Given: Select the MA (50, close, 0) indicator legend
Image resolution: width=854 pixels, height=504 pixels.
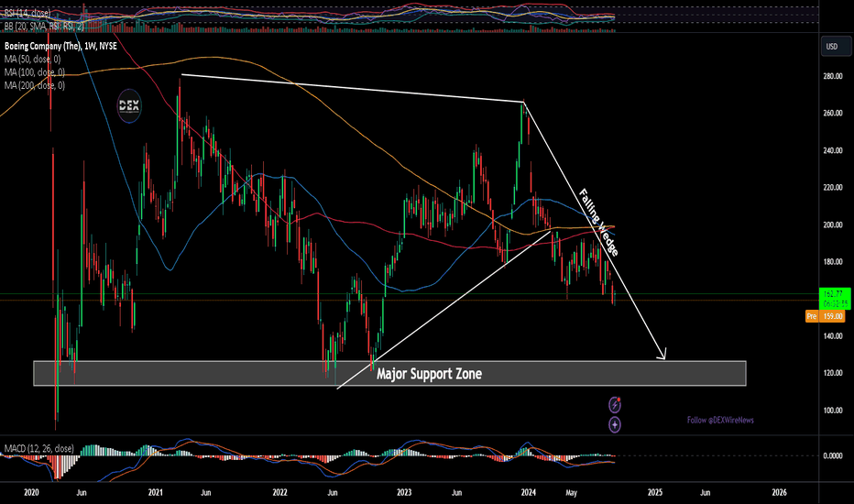Looking at the screenshot, I should click(33, 59).
